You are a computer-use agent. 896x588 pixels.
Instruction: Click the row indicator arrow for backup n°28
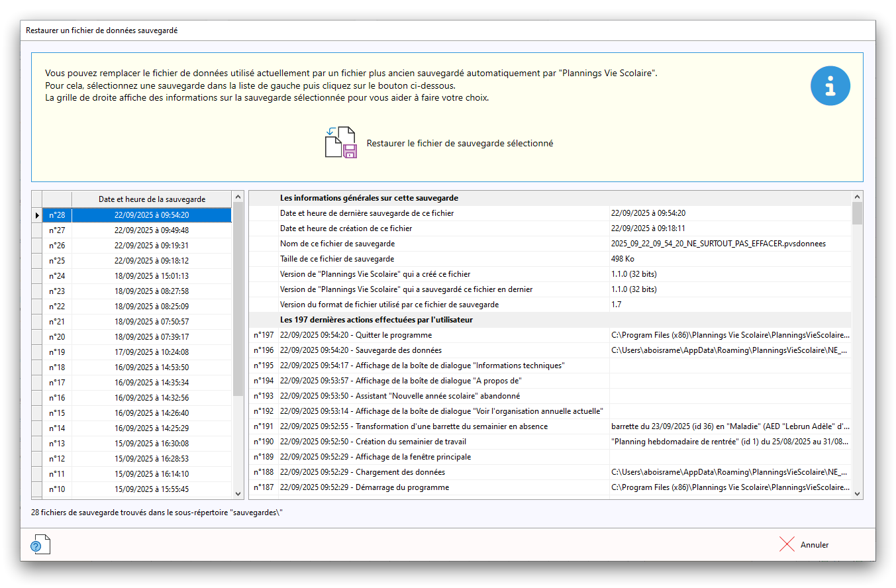pos(36,215)
